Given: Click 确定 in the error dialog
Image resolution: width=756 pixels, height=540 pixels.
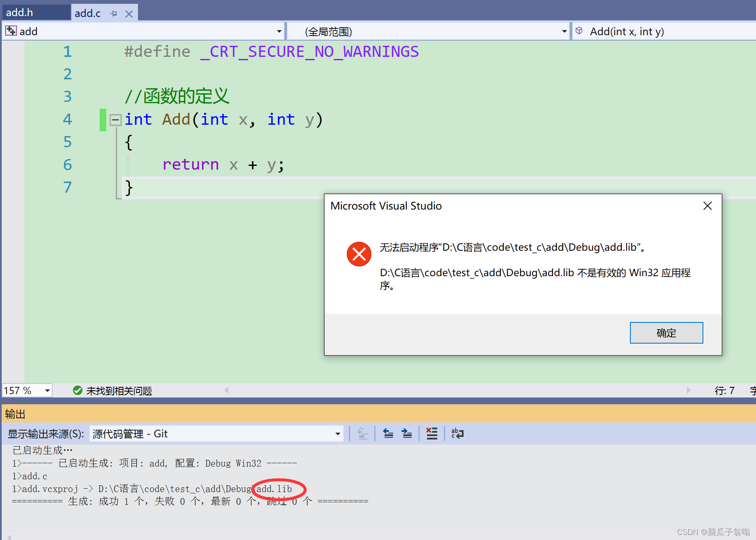Looking at the screenshot, I should tap(666, 333).
